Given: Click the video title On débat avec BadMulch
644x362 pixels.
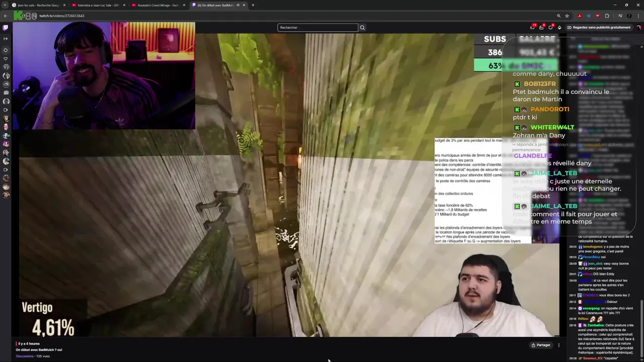Looking at the screenshot, I should 39,350.
